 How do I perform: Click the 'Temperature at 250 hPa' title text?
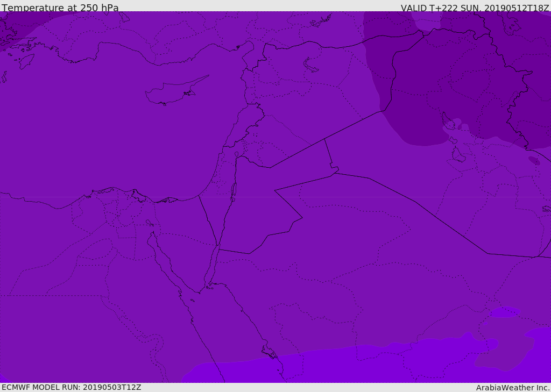coord(60,8)
